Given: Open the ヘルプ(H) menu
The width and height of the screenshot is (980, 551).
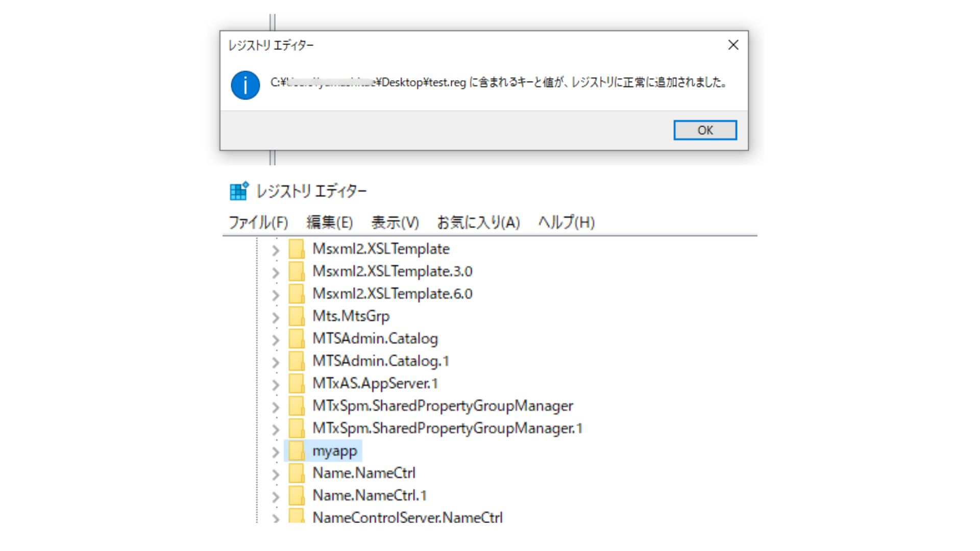Looking at the screenshot, I should (566, 222).
